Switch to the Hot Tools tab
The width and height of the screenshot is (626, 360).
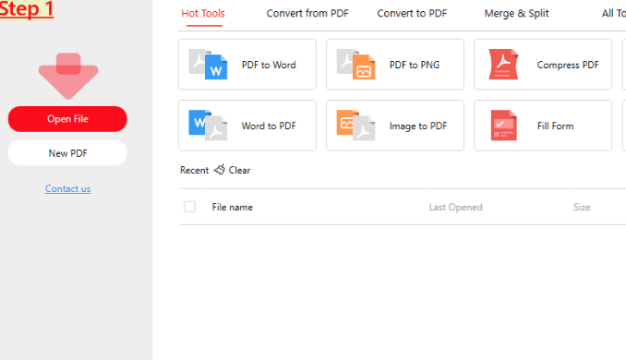(x=203, y=14)
